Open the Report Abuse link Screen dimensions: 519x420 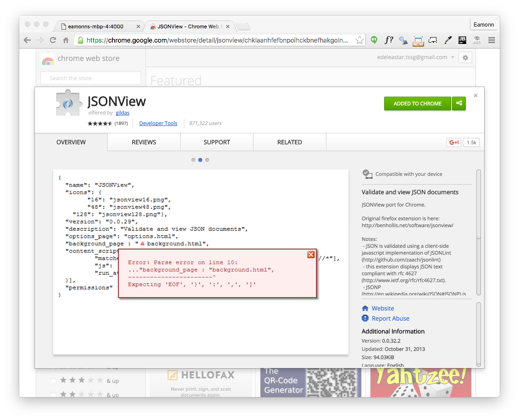390,319
